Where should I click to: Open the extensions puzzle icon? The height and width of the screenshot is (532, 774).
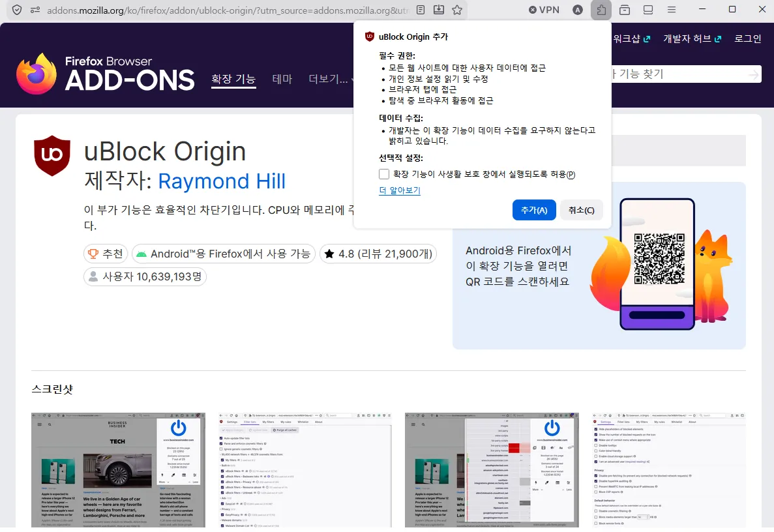(601, 10)
